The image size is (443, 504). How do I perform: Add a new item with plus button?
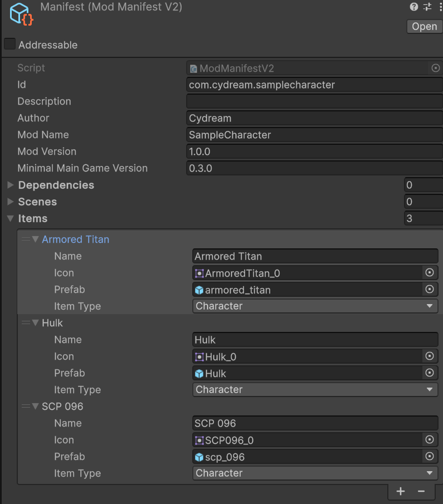[x=401, y=491]
